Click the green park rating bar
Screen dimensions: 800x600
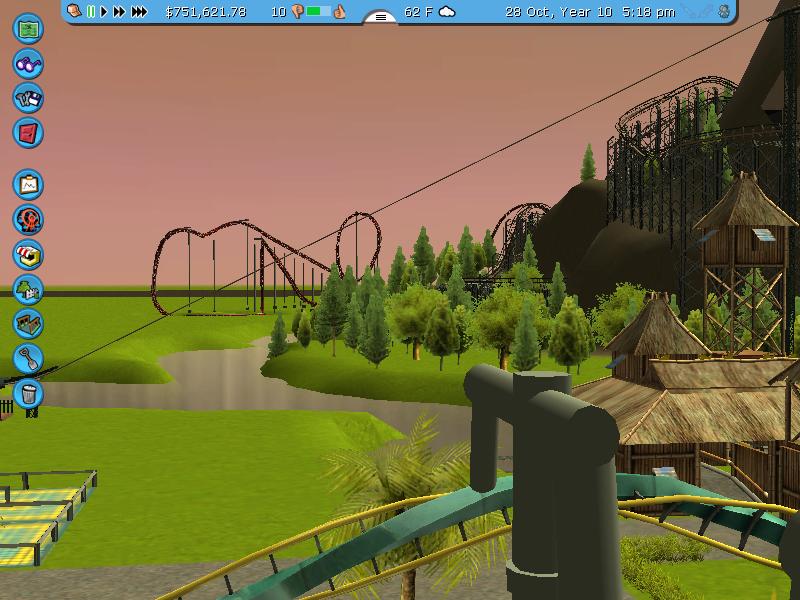[318, 11]
